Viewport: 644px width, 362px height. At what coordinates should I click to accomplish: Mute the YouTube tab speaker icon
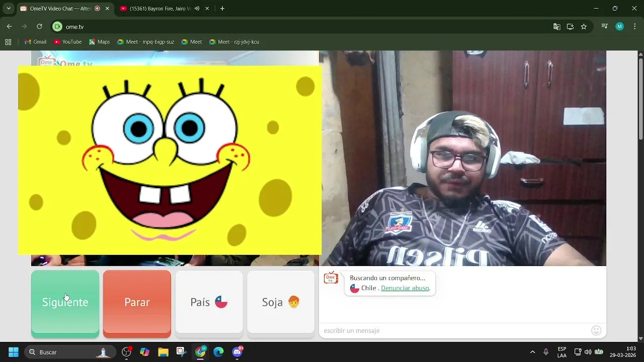pos(197,9)
